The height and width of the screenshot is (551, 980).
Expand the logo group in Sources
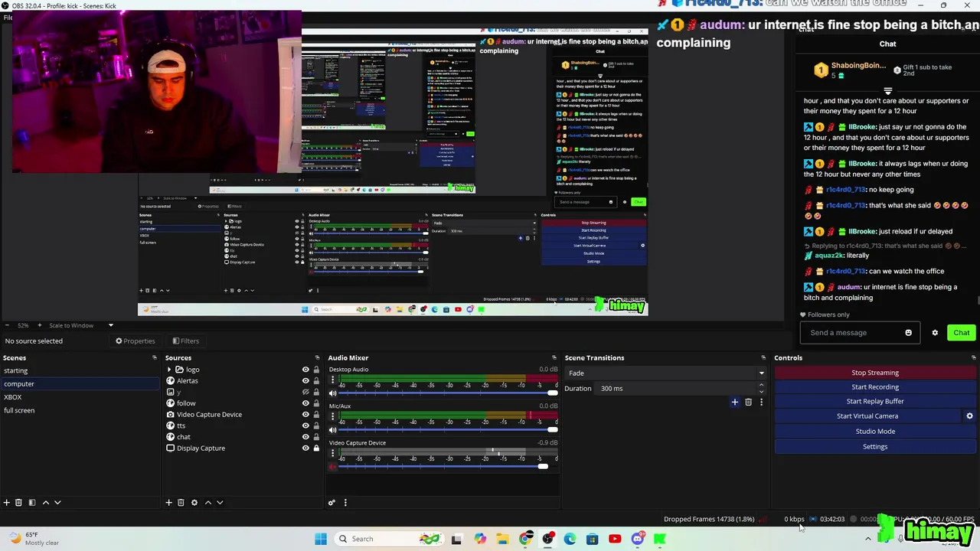169,370
